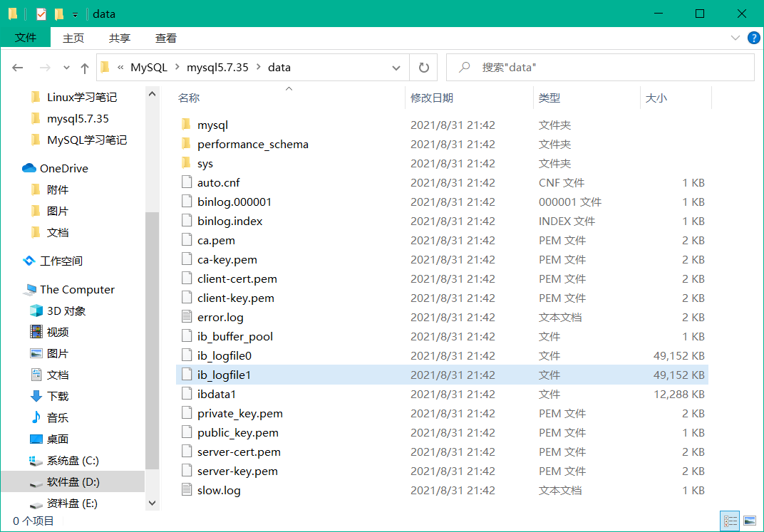Expand the ribbon with the chevron
This screenshot has height=532, width=764.
[x=735, y=38]
